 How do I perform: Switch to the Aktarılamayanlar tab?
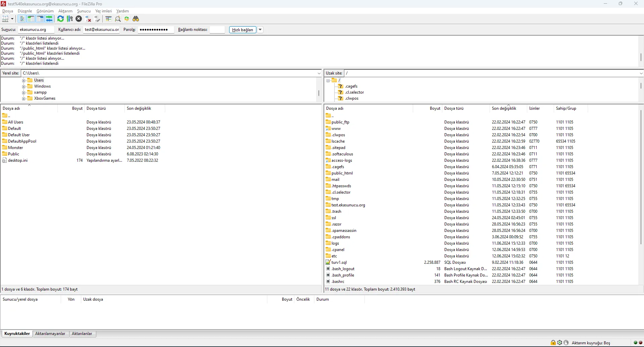tap(50, 334)
